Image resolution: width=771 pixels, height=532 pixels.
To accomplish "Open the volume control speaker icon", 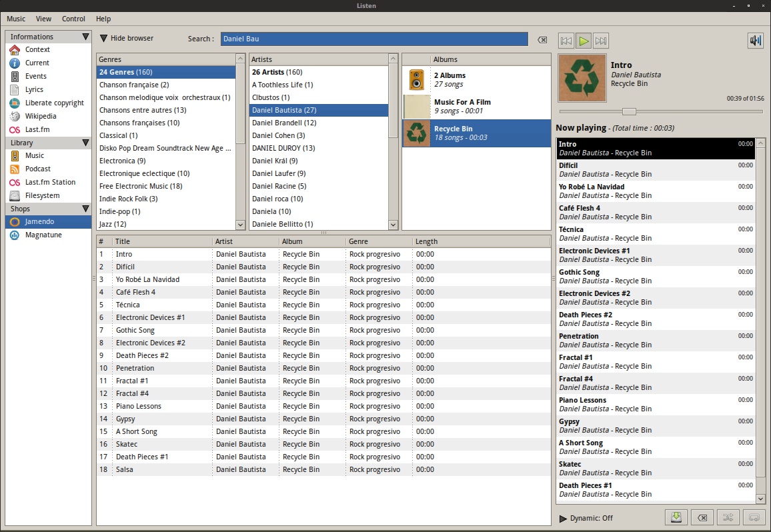I will [755, 41].
